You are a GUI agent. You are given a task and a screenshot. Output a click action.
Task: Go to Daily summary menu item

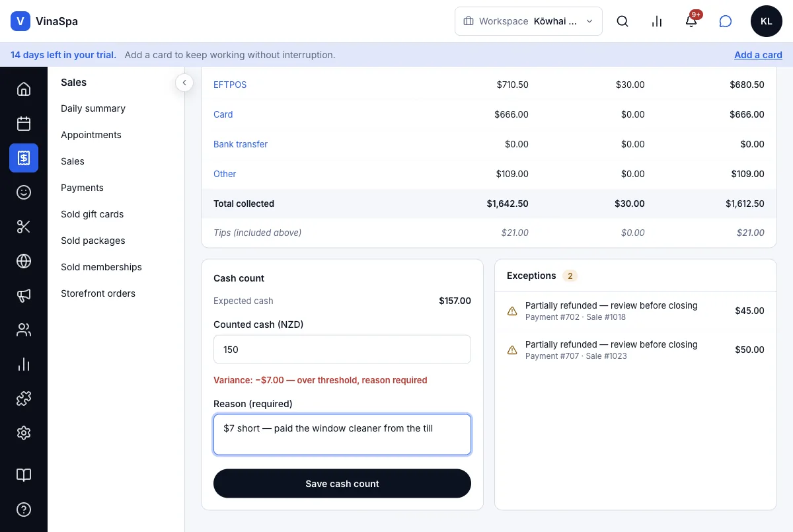(x=93, y=108)
